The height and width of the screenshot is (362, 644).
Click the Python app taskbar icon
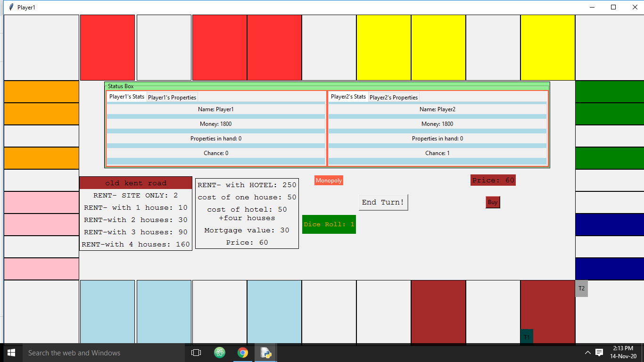265,353
